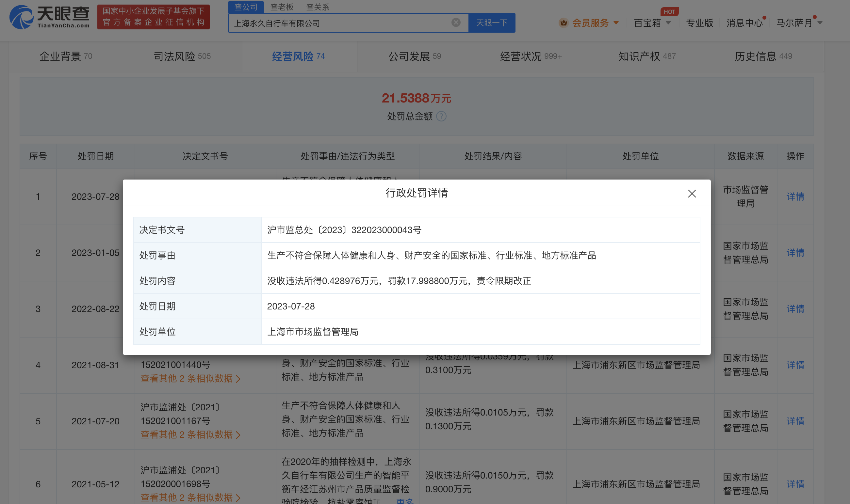This screenshot has height=504, width=850.
Task: Expand the 会员服务 dropdown arrow
Action: [616, 23]
